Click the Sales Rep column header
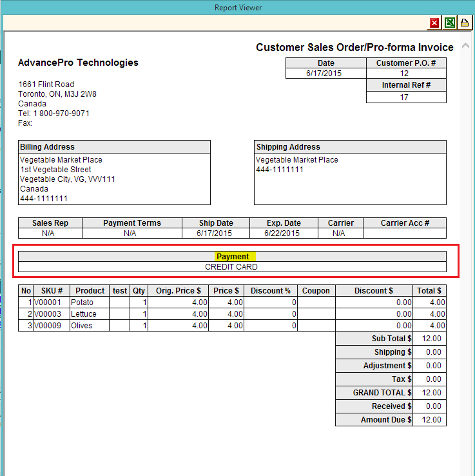 pyautogui.click(x=50, y=223)
